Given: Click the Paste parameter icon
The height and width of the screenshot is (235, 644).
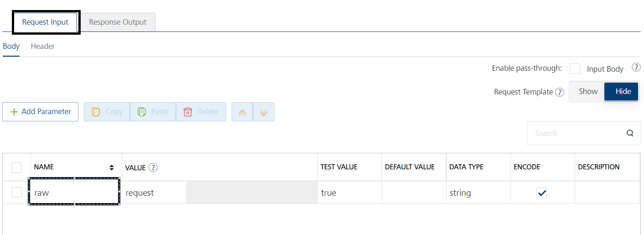Looking at the screenshot, I should click(142, 112).
